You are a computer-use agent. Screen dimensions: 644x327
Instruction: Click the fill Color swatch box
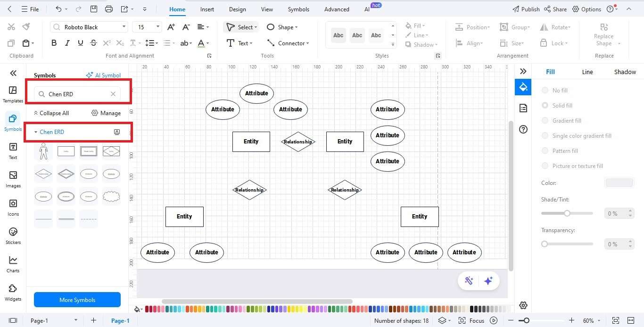tap(619, 183)
